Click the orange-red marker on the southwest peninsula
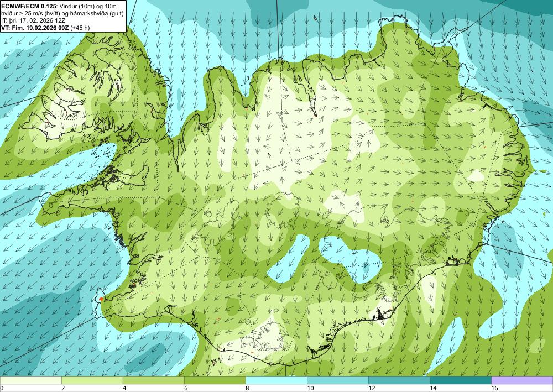This screenshot has height=392, width=553. (101, 299)
